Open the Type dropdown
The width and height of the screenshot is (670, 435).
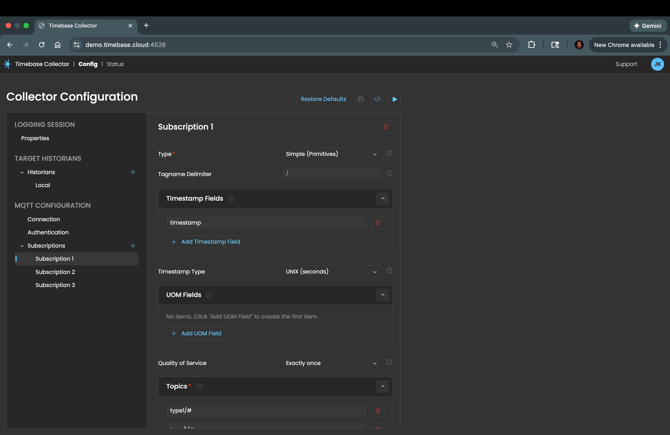(331, 154)
